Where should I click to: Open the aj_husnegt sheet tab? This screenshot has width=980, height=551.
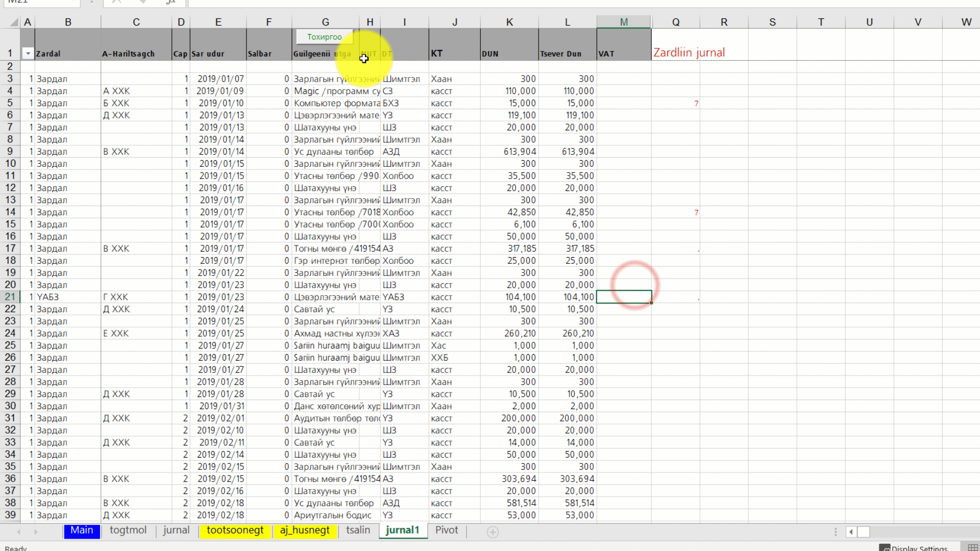(x=305, y=531)
